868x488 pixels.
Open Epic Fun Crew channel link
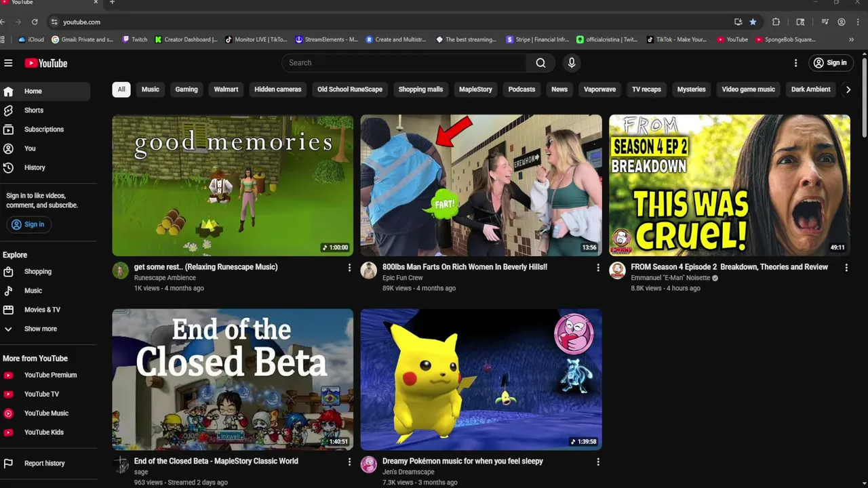click(403, 278)
